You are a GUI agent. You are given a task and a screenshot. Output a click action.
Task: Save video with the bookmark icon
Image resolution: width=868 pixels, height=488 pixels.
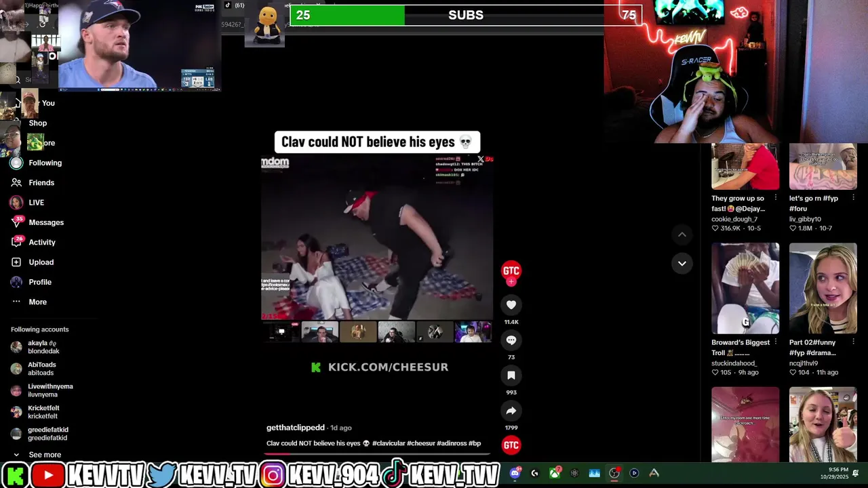coord(511,375)
